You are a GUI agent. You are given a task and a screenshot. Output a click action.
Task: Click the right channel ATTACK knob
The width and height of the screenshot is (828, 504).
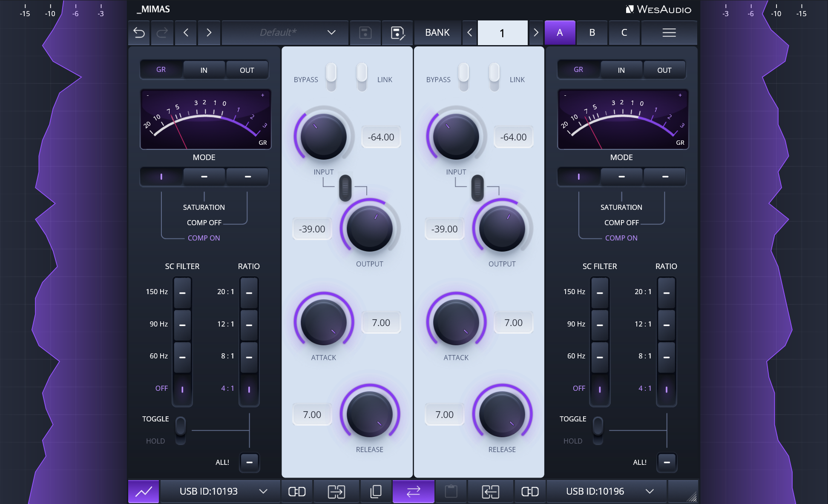click(456, 322)
